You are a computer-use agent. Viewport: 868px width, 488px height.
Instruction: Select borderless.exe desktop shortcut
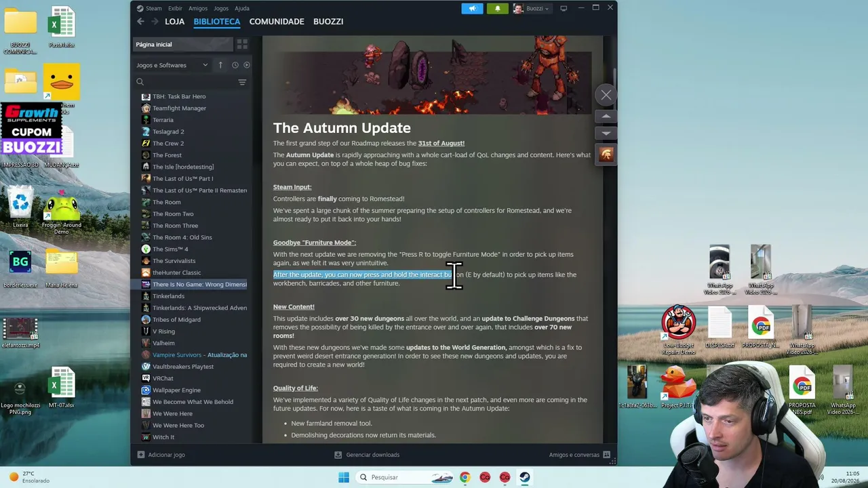20,269
